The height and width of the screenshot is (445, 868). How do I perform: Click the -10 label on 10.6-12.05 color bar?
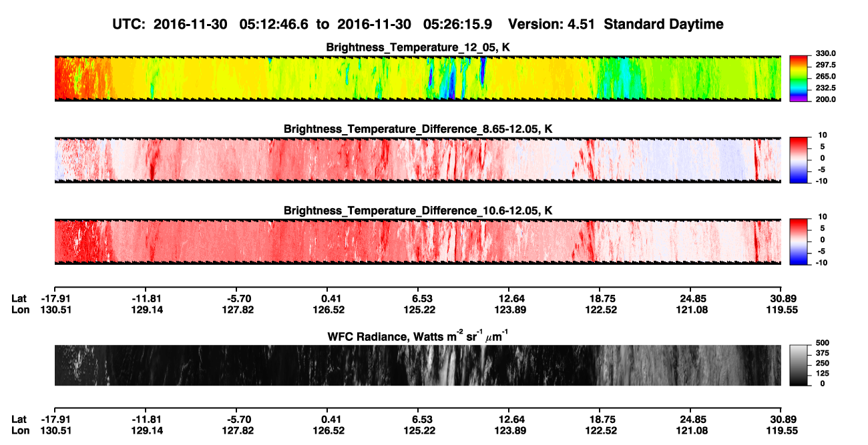821,262
